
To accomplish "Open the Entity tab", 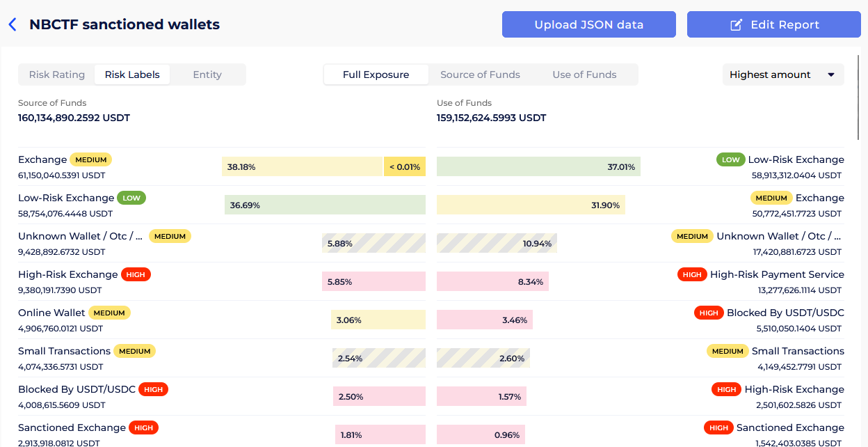I will pos(207,74).
